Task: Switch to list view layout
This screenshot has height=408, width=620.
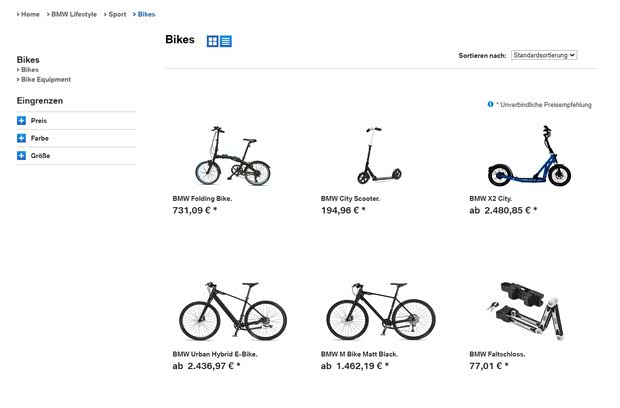Action: point(226,41)
